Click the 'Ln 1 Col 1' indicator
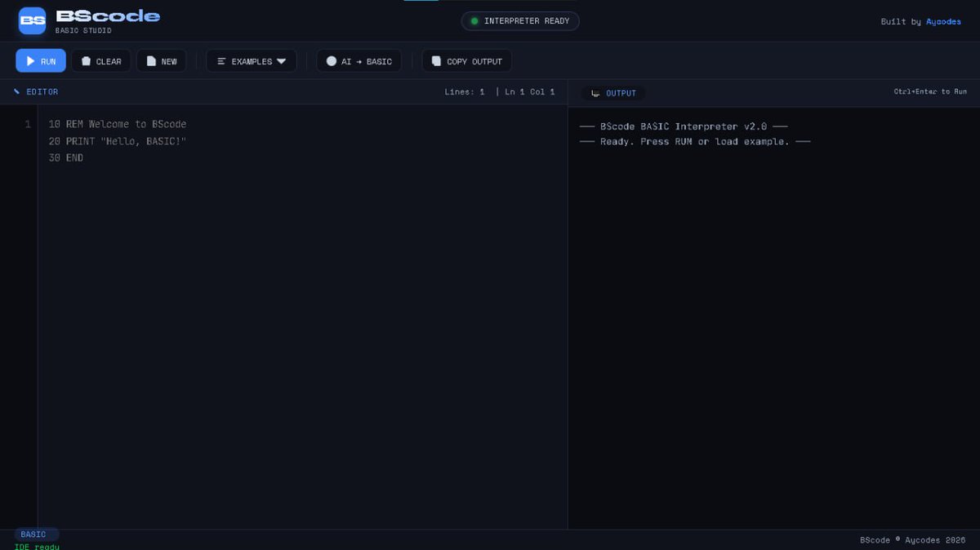The width and height of the screenshot is (980, 550). 530,92
